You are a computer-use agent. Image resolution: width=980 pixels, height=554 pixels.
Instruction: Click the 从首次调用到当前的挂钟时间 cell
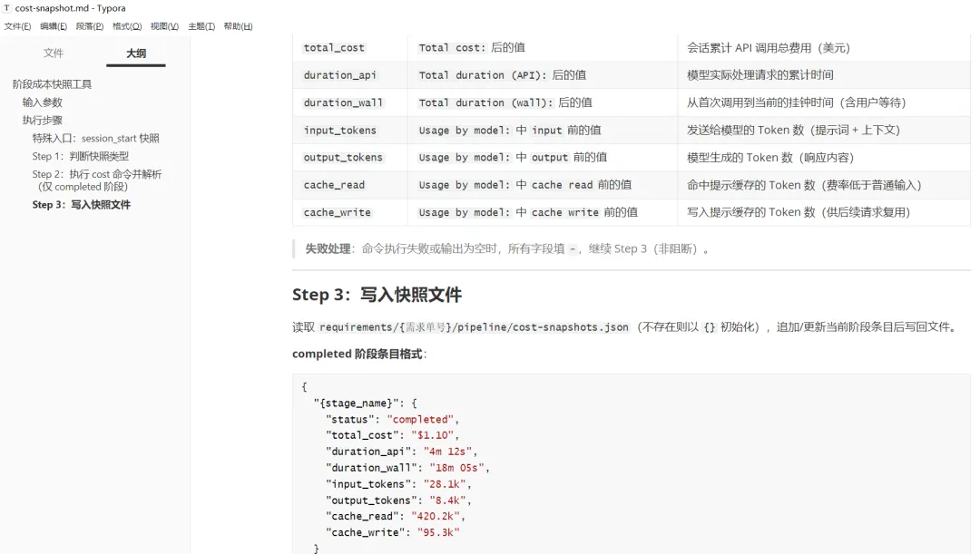[824, 102]
